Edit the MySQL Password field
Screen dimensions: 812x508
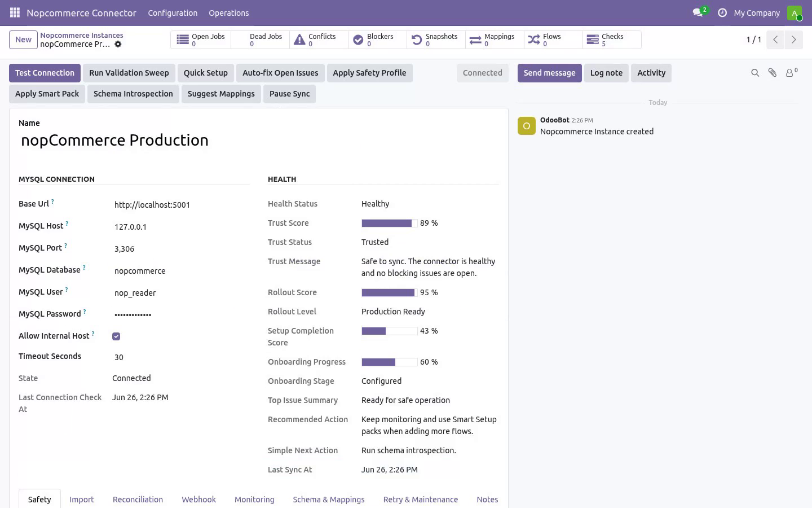click(181, 315)
